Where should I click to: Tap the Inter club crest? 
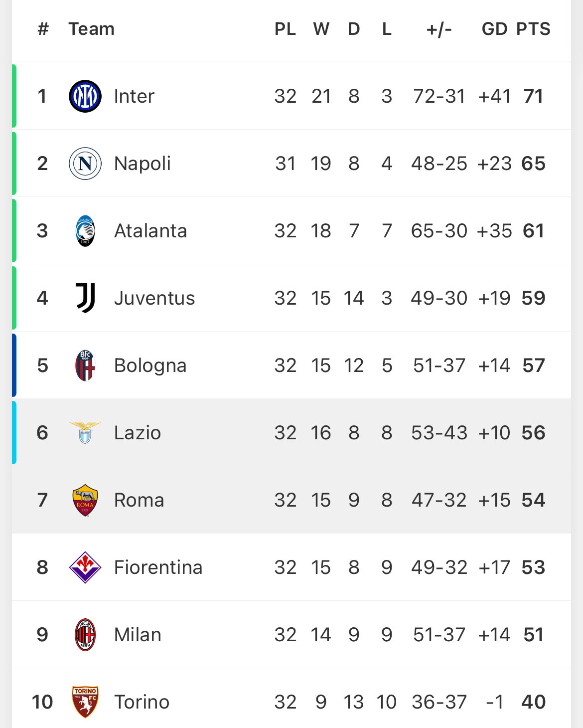(85, 96)
